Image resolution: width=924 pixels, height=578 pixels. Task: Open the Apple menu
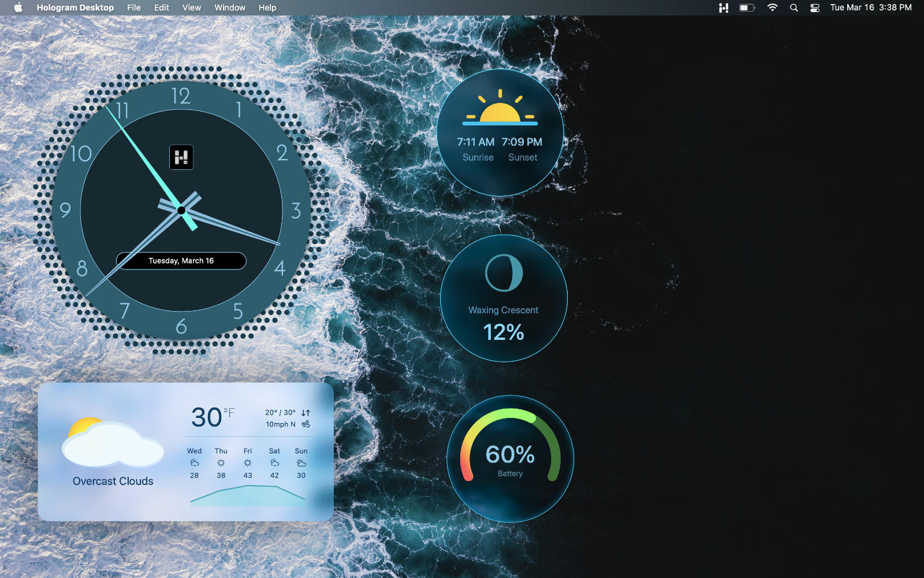pos(18,8)
